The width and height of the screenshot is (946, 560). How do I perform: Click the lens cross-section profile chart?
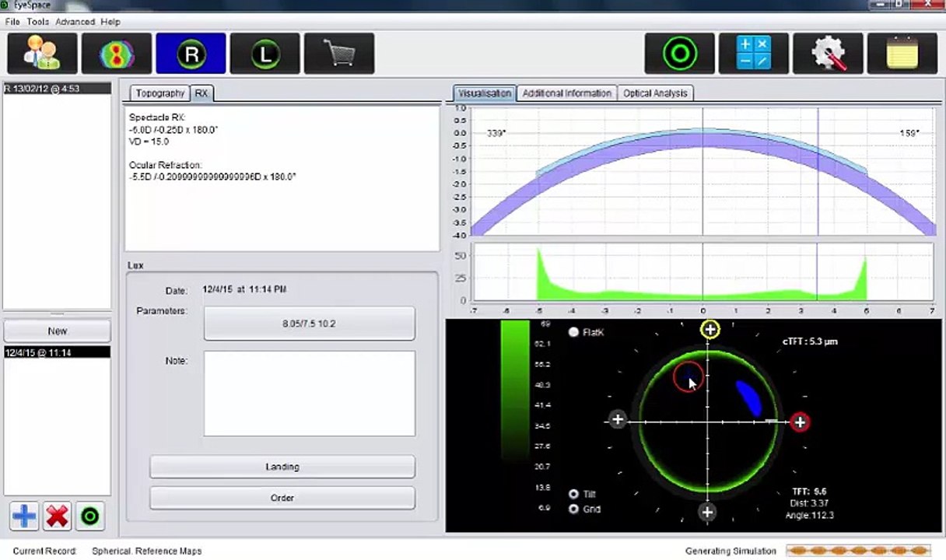(x=702, y=171)
